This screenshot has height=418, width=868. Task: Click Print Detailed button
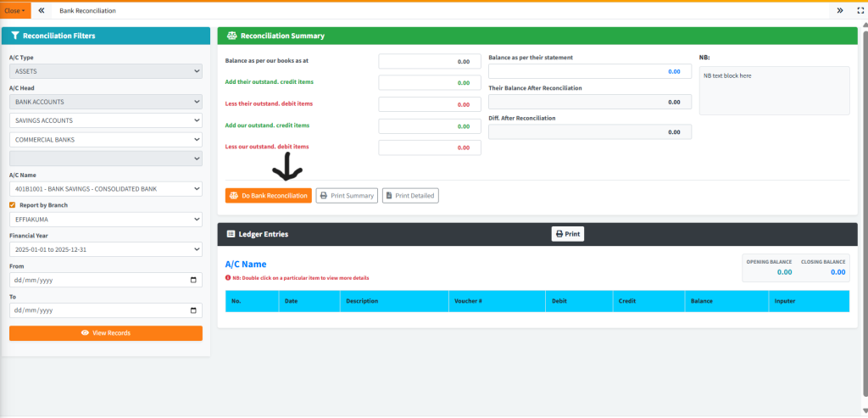click(x=410, y=196)
